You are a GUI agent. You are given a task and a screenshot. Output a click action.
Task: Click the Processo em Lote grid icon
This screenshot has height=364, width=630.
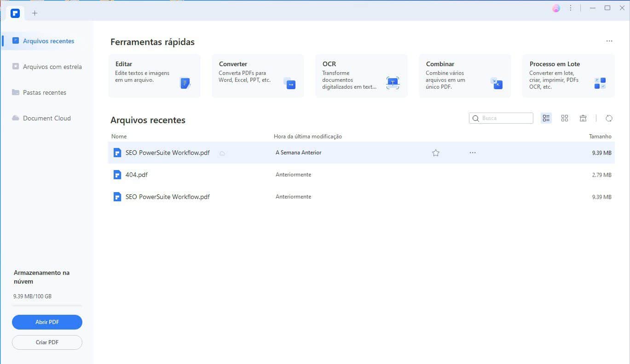(x=600, y=83)
